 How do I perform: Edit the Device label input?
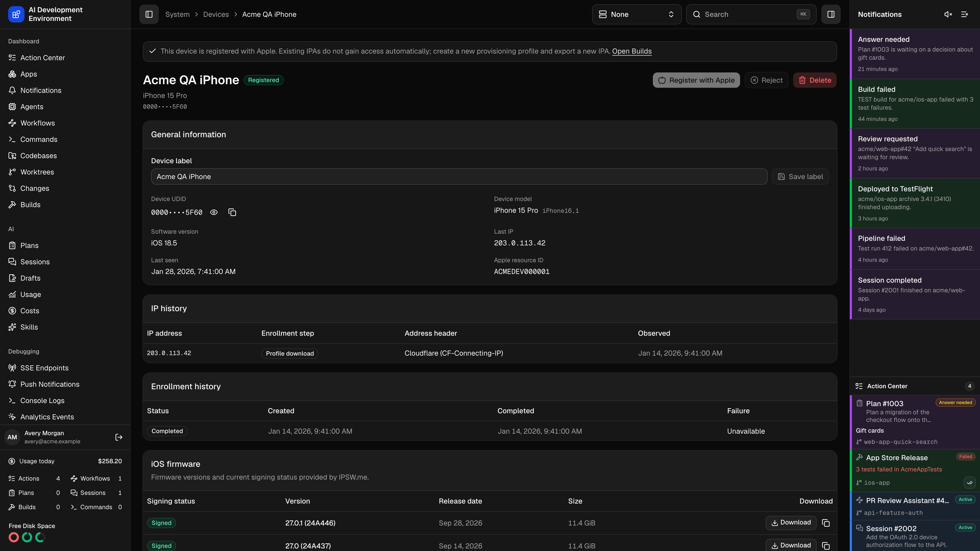[459, 177]
